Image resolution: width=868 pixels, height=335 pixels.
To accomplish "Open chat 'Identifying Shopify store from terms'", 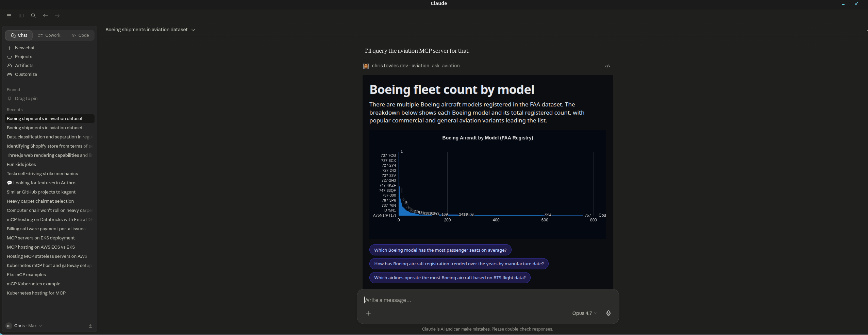I will (50, 146).
